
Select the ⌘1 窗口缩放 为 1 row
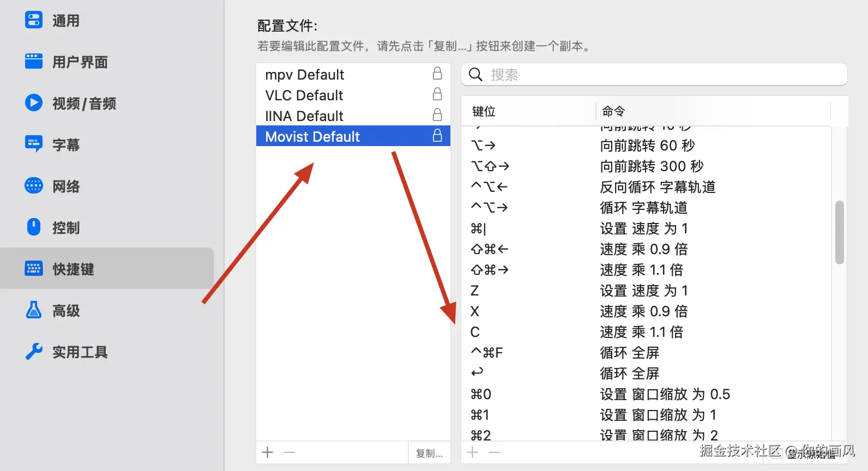pyautogui.click(x=646, y=415)
